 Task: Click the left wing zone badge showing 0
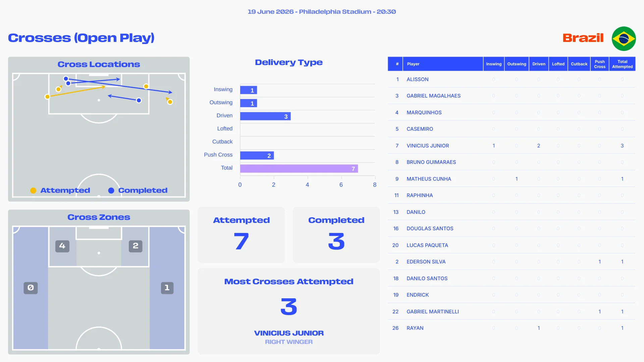point(31,288)
